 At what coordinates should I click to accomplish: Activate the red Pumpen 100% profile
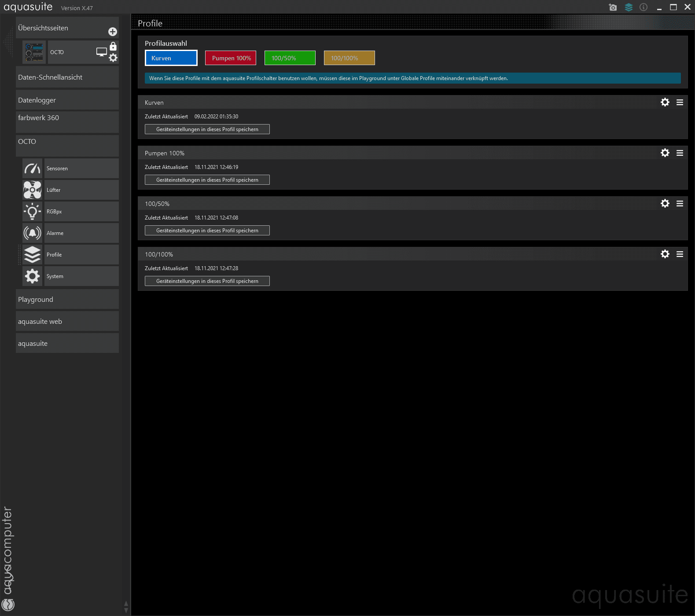(x=231, y=58)
